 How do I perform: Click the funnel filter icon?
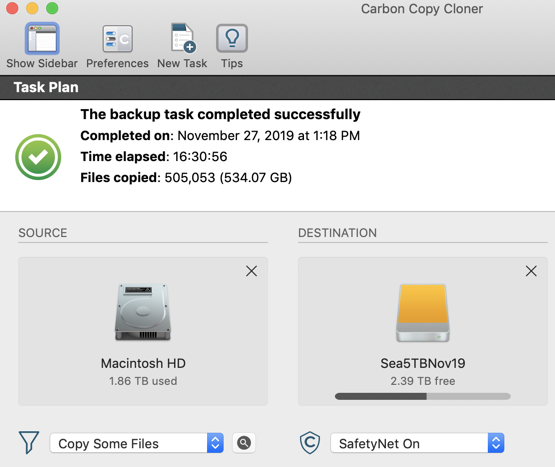pyautogui.click(x=29, y=443)
